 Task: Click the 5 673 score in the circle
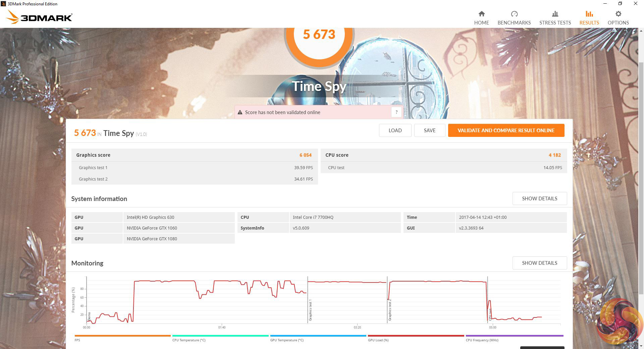319,34
